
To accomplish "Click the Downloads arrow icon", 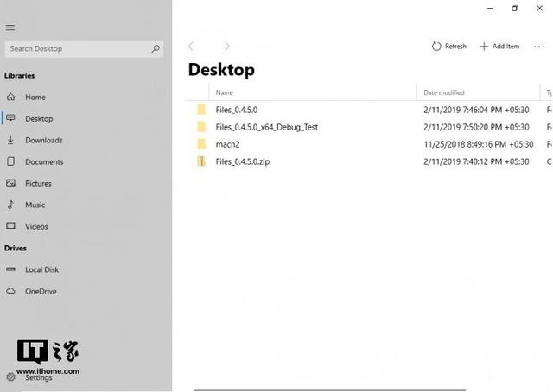I will [x=10, y=140].
